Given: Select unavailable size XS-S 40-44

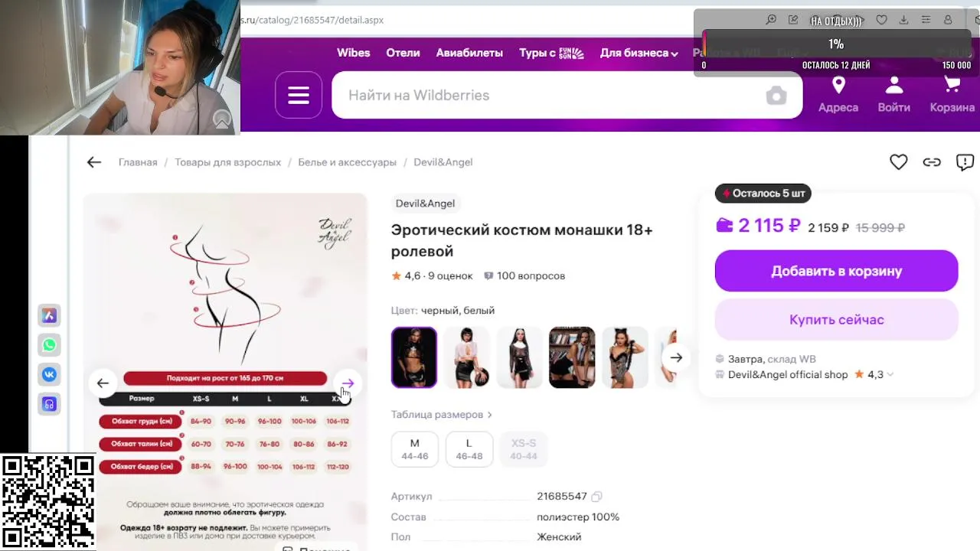Looking at the screenshot, I should pos(524,449).
